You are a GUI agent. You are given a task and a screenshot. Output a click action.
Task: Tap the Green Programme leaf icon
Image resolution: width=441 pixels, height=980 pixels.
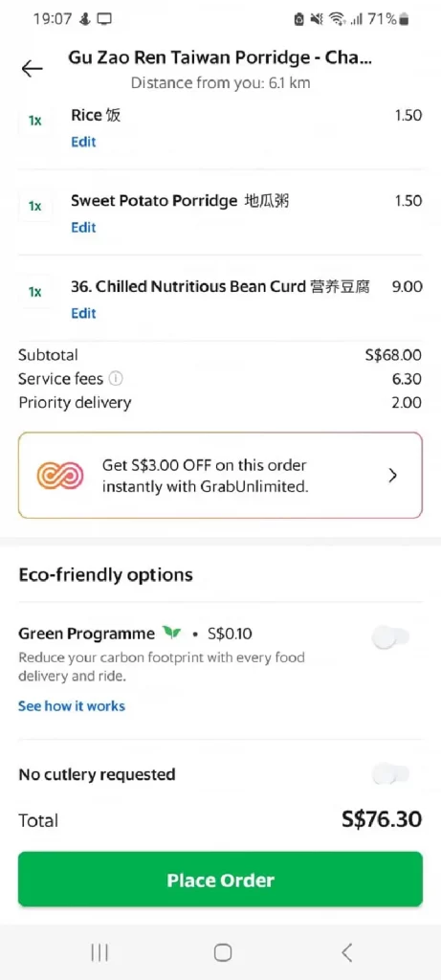171,634
